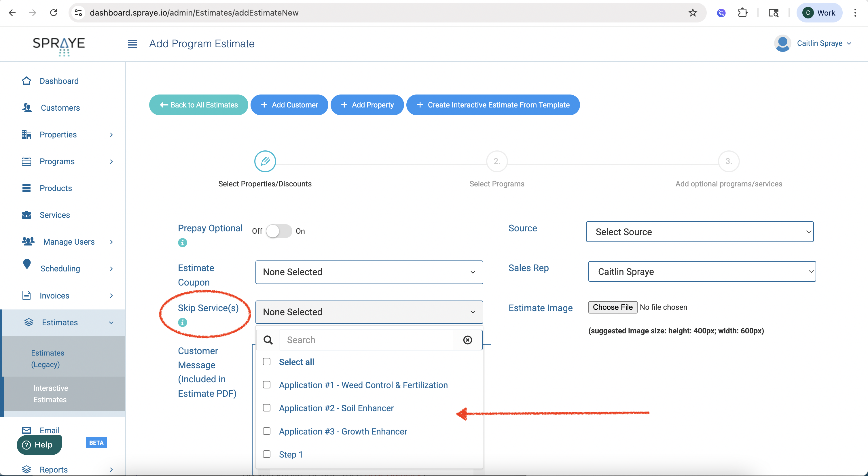Open the Sales Rep dropdown
The width and height of the screenshot is (868, 476).
tap(702, 271)
